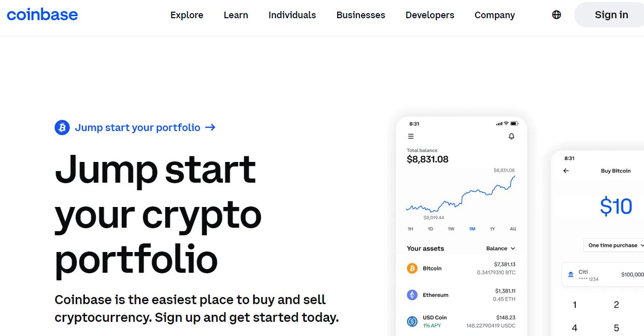Tap the notification bell icon in phone
This screenshot has height=336, width=644.
(512, 136)
